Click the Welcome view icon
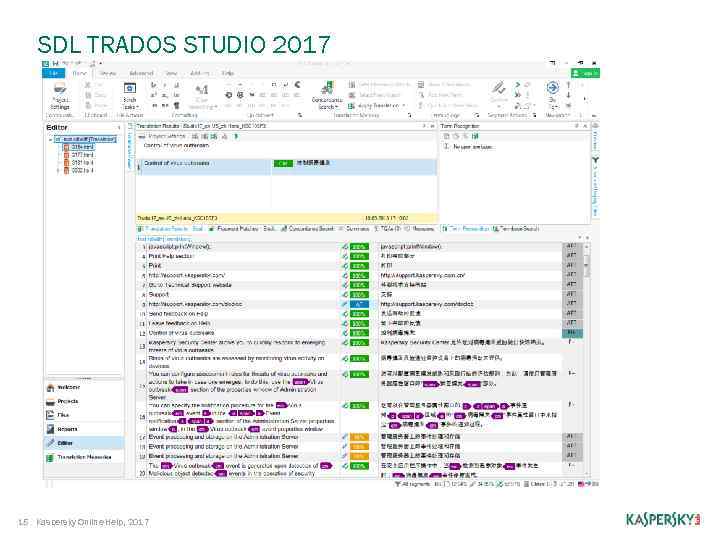720x540 pixels. coord(50,388)
